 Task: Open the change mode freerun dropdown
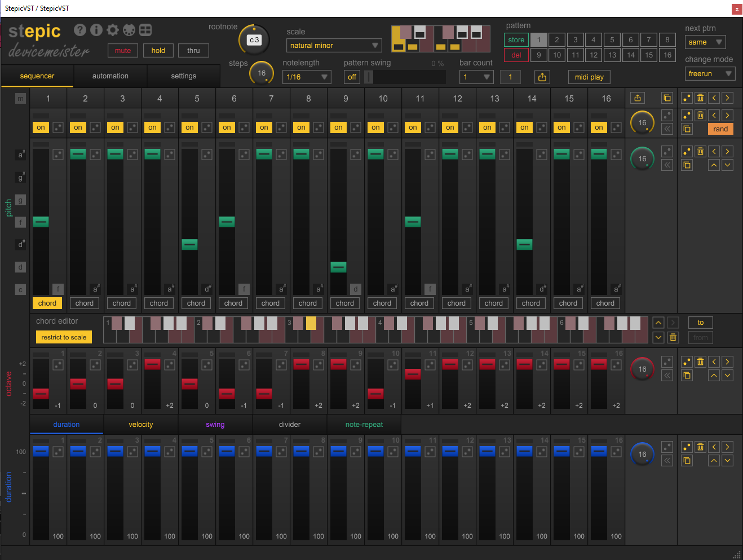(x=710, y=74)
